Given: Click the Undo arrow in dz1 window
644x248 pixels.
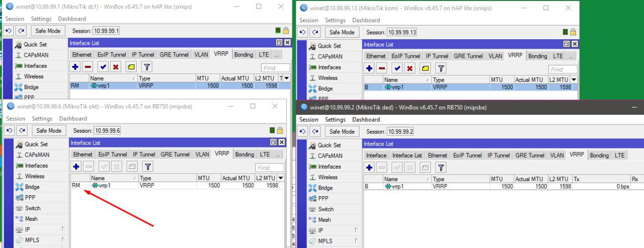Looking at the screenshot, I should [x=9, y=31].
